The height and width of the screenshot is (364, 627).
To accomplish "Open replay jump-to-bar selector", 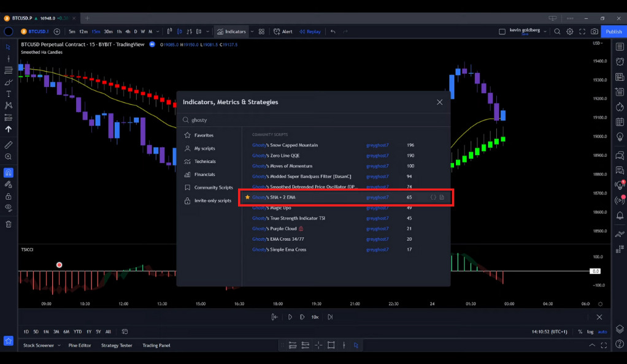I will tap(274, 317).
